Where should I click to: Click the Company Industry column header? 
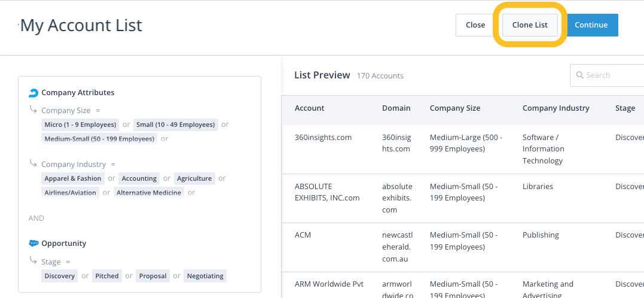(556, 108)
